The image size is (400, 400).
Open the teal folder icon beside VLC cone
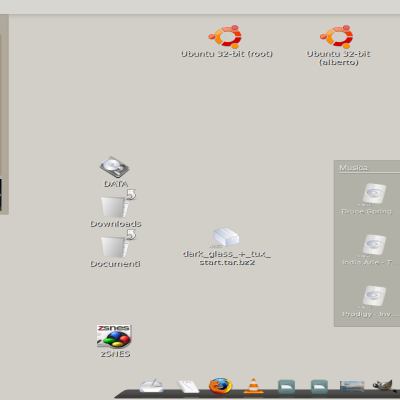pos(286,386)
